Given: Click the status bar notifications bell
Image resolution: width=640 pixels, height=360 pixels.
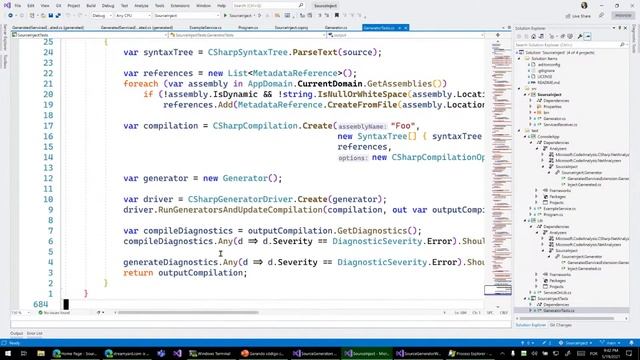Looking at the screenshot, I should click(631, 343).
